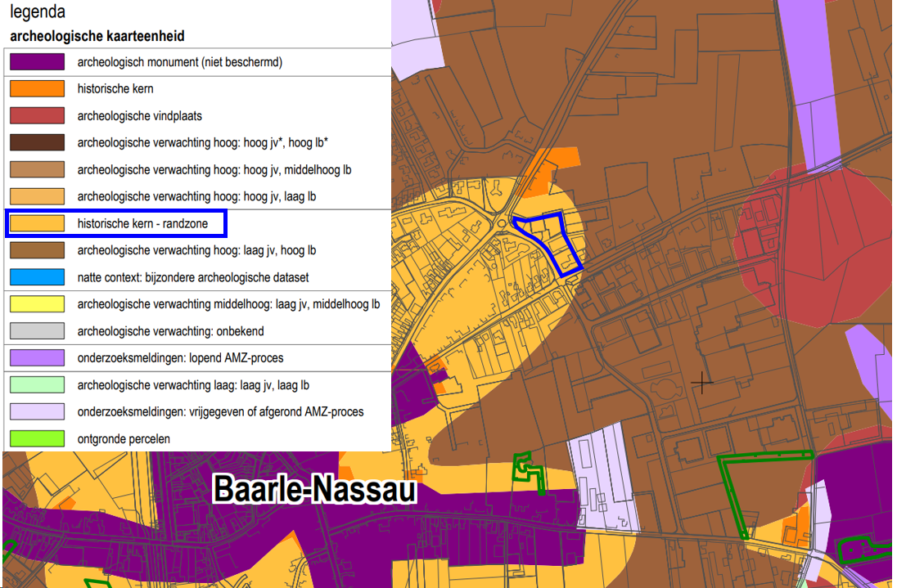Select label 'archeologische verwachting hoog: laag jv, hoog lb'
Screen dimensions: 897x588
coord(196,250)
